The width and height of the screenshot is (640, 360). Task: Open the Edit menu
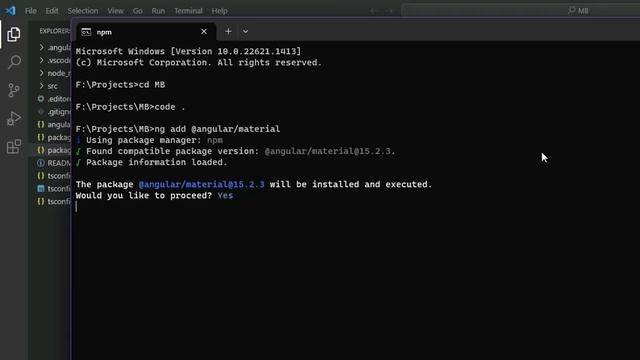click(x=52, y=11)
